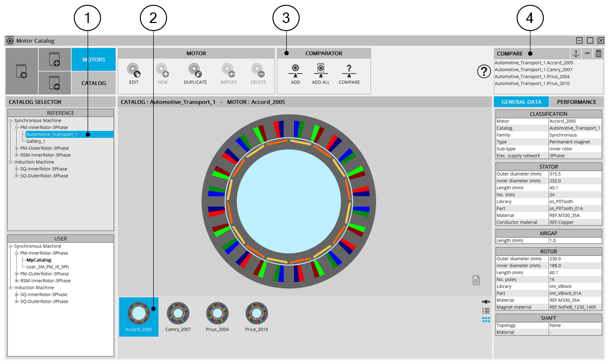The height and width of the screenshot is (364, 609).
Task: Open MyCatalog in the User tree
Action: [x=39, y=260]
